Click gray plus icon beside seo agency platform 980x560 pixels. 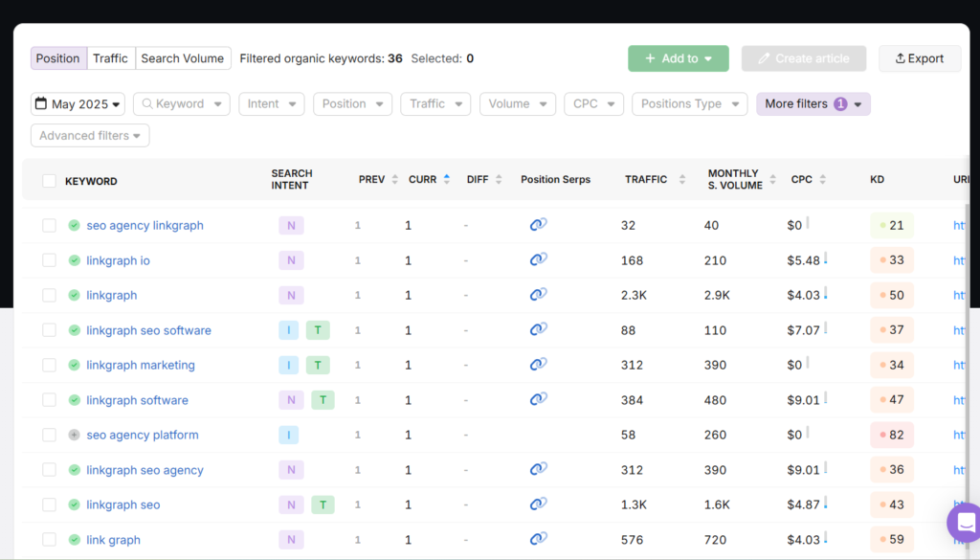click(74, 435)
